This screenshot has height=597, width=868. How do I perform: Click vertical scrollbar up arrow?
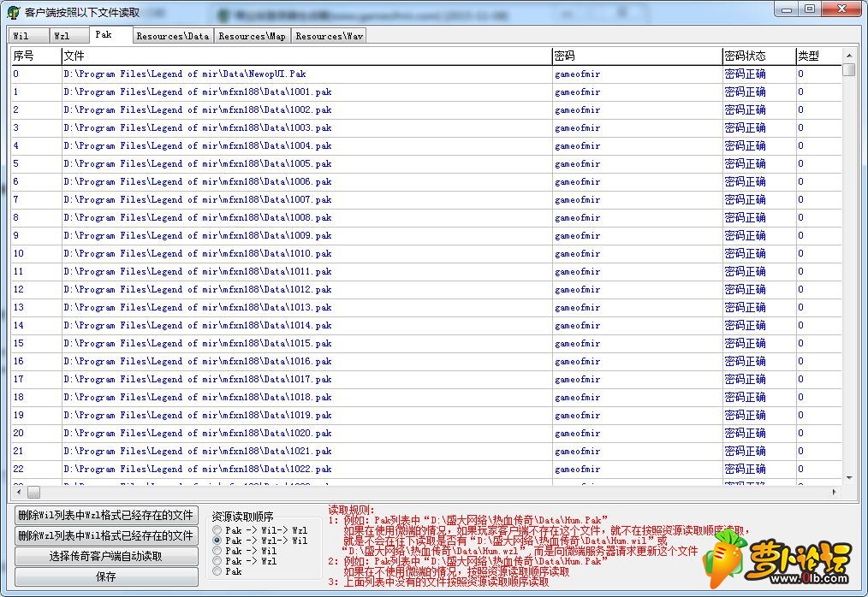[x=849, y=55]
